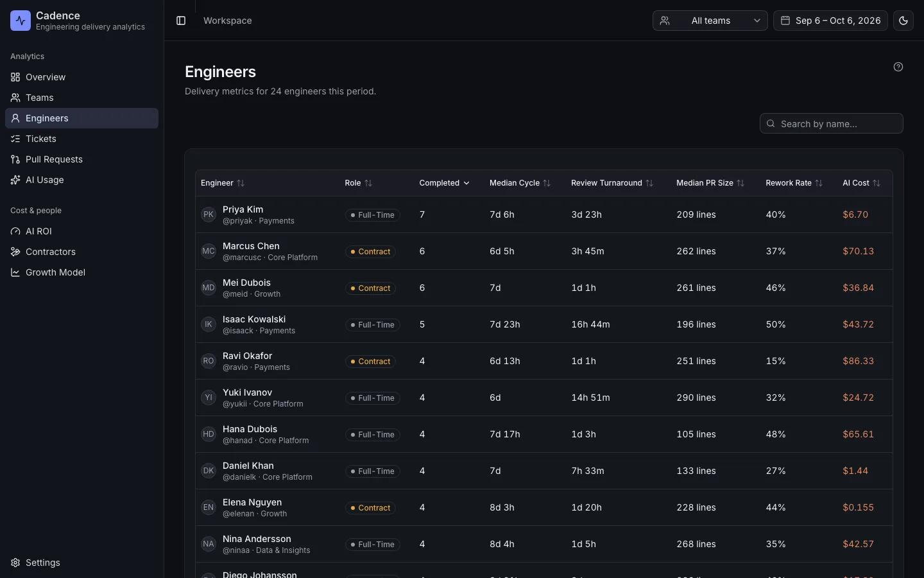Click the IK avatar for Isaac Kowalski
The width and height of the screenshot is (924, 578).
tap(209, 324)
